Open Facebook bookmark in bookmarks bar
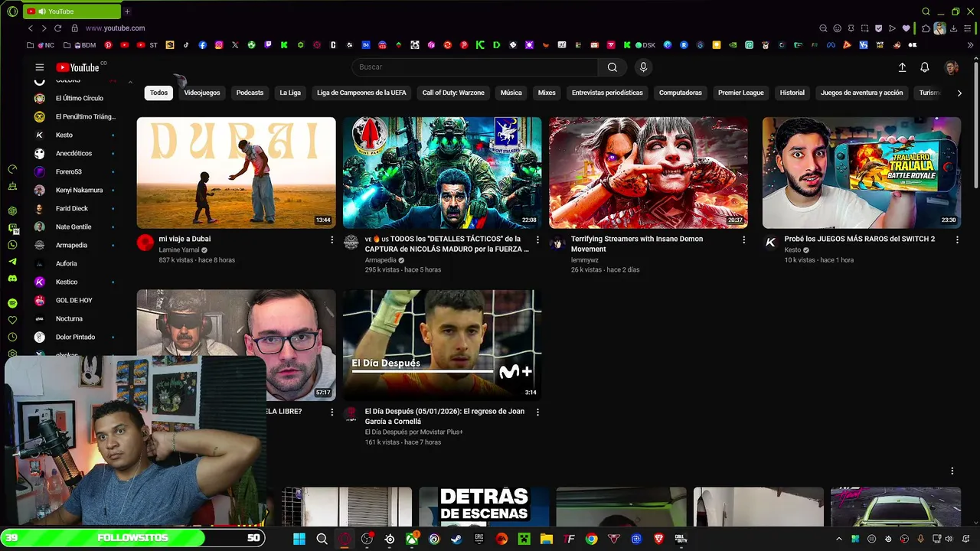 [202, 45]
